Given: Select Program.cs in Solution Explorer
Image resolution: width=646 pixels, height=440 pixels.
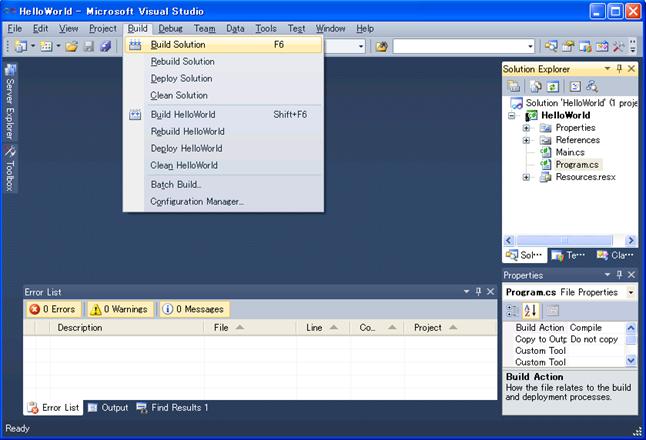Looking at the screenshot, I should pos(577,165).
